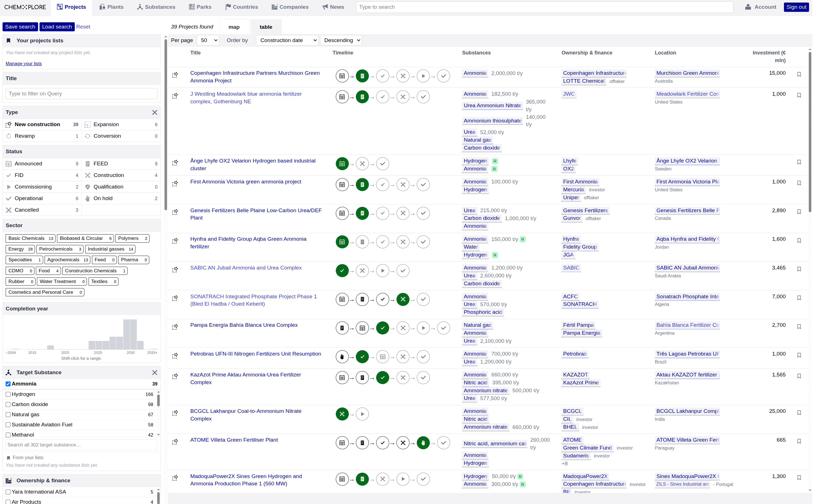The height and width of the screenshot is (504, 813).
Task: Click the Chemxplore logo
Action: click(25, 7)
